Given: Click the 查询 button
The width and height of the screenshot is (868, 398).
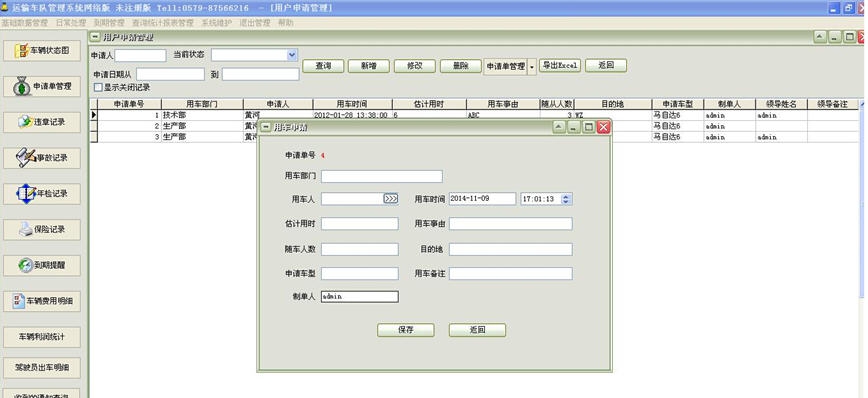Looking at the screenshot, I should 323,66.
